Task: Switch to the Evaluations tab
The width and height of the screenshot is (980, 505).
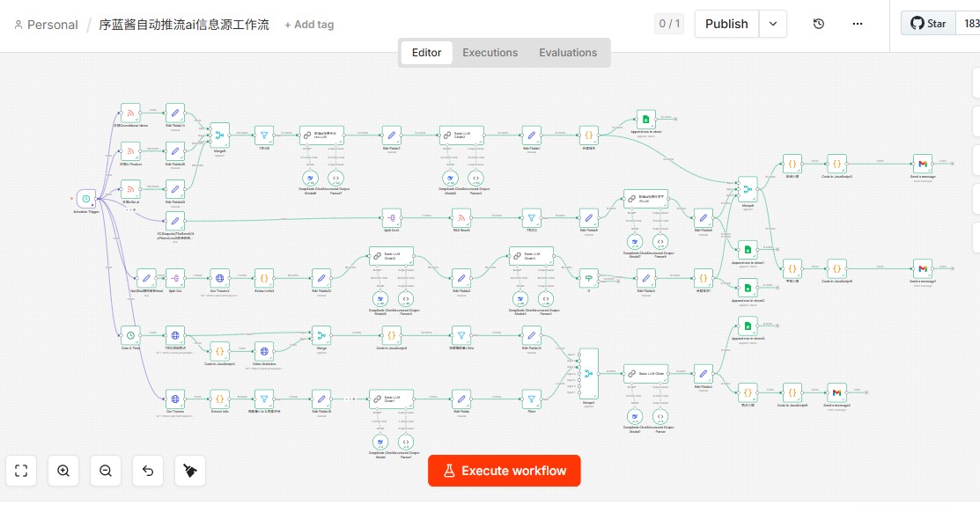Action: point(568,53)
